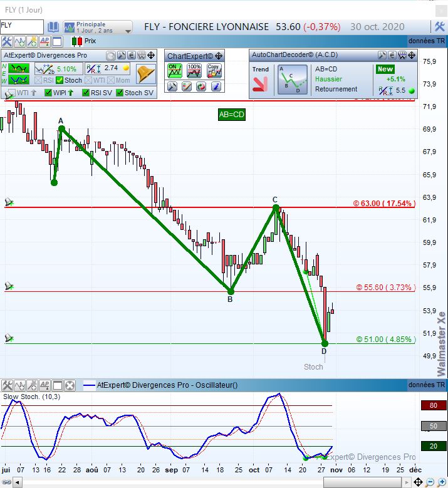Click ChartExpert info icon
The image size is (448, 488).
tap(216, 86)
